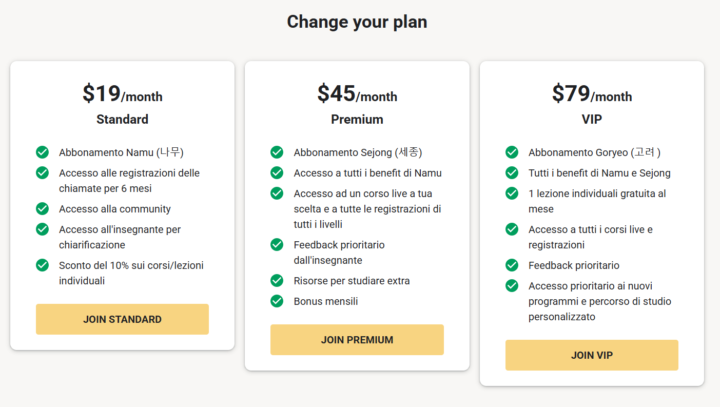Click checkmark next to Risorse per studiare extra
The height and width of the screenshot is (407, 720).
tap(277, 281)
